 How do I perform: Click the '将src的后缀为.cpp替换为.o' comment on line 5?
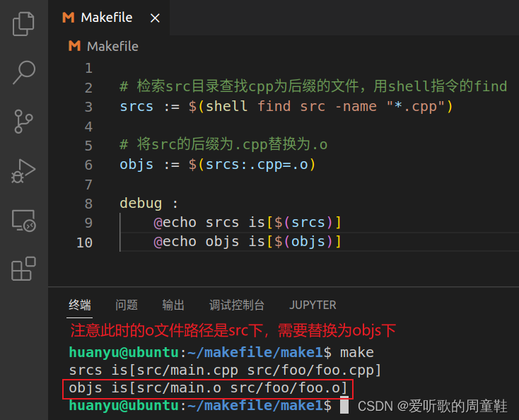point(223,145)
